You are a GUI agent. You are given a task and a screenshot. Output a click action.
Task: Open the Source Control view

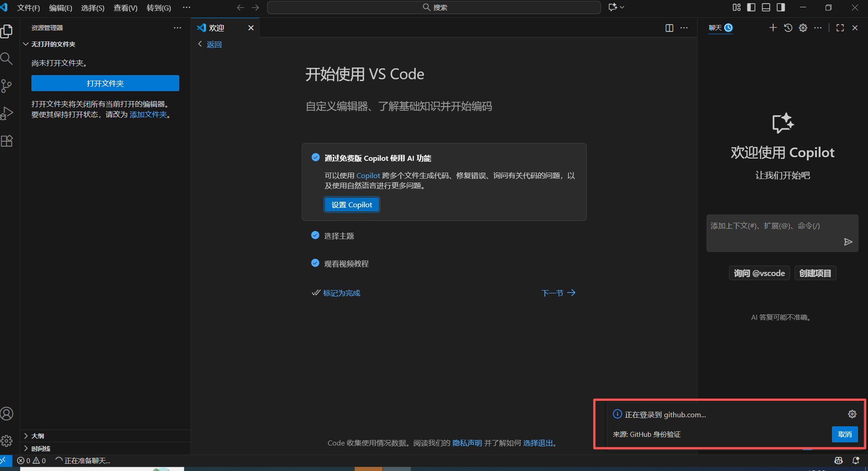pos(6,86)
